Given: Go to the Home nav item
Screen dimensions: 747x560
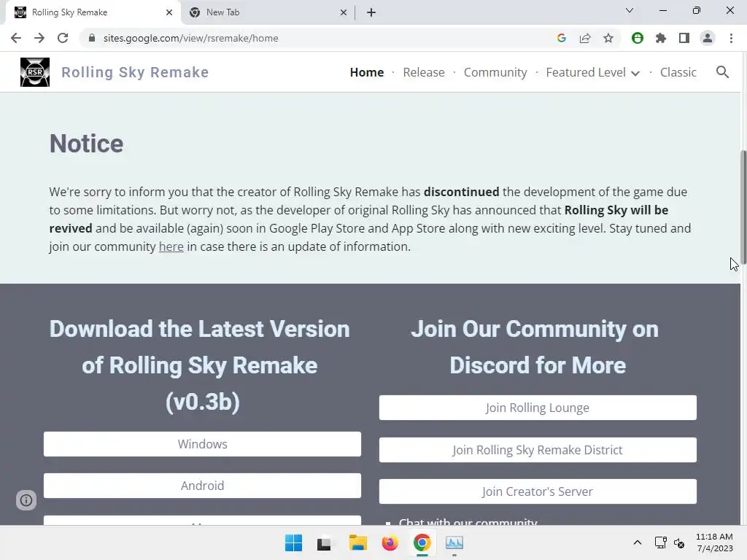Looking at the screenshot, I should [x=367, y=72].
